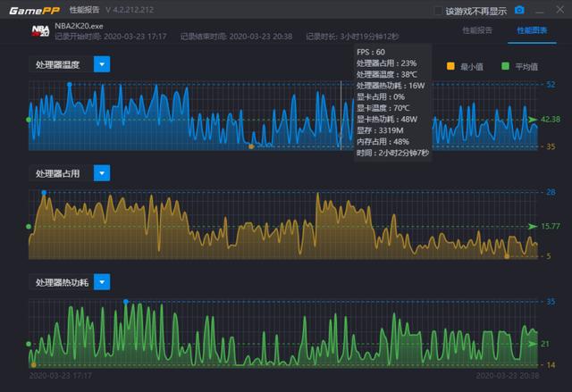Click the 性能报告 title bar label

point(85,10)
